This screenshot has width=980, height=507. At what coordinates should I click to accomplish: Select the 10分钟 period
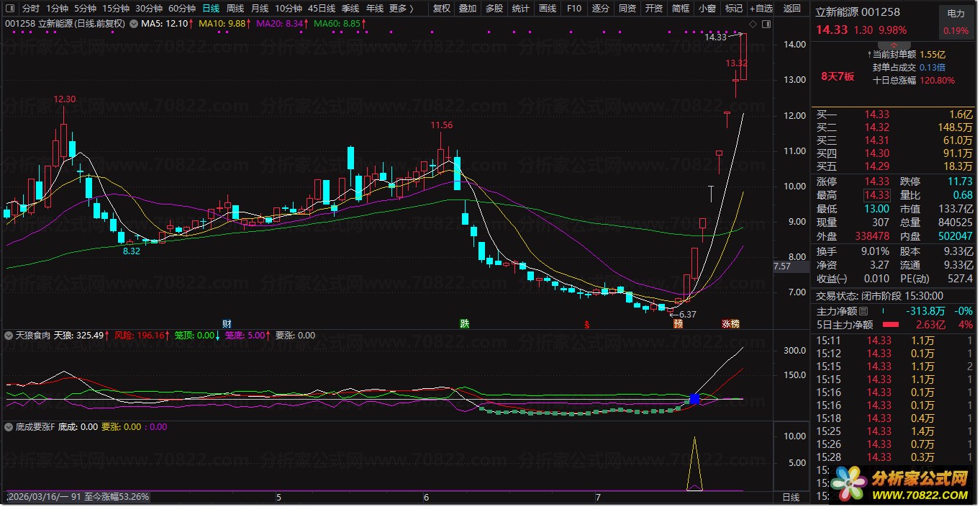point(289,9)
